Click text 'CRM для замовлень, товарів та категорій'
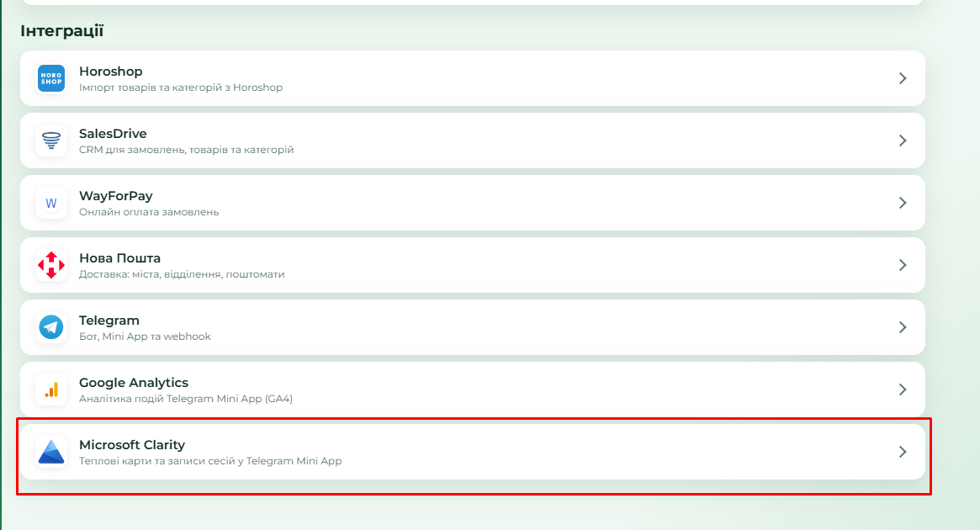980x530 pixels. 186,150
